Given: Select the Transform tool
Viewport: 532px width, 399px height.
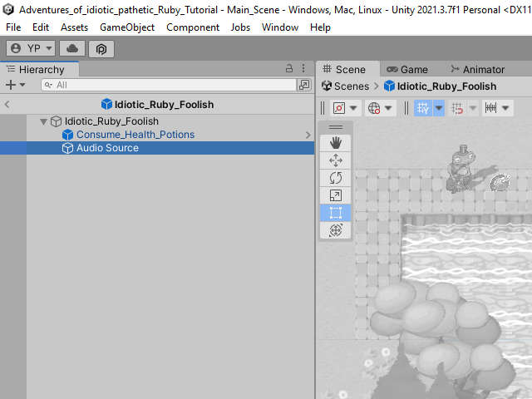Looking at the screenshot, I should [336, 230].
